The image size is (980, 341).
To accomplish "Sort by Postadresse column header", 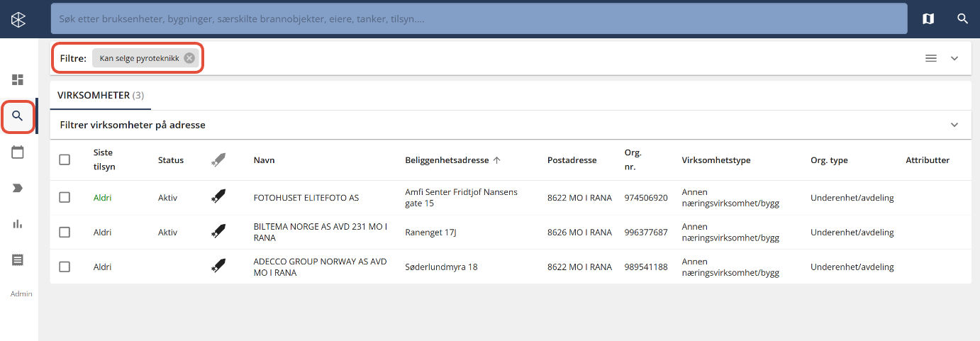I will click(x=572, y=160).
